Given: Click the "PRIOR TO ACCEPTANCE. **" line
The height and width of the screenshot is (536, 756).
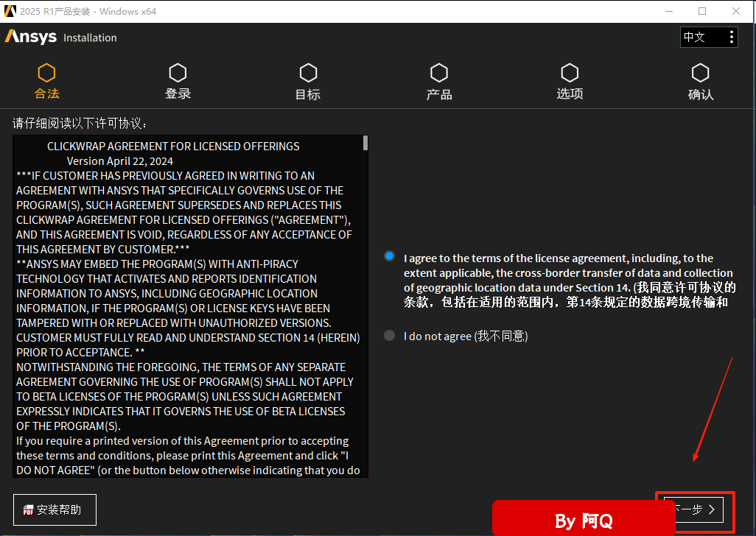Looking at the screenshot, I should coord(80,353).
